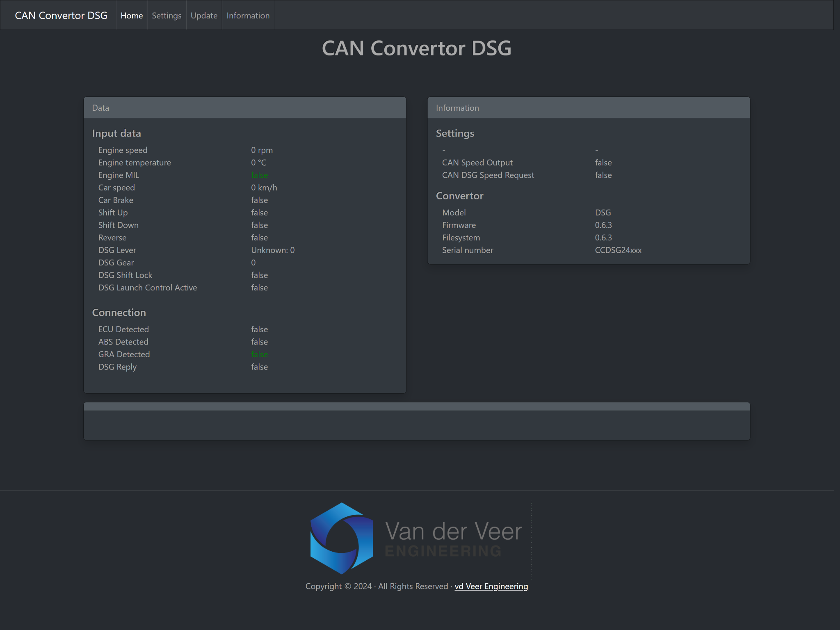Click the Unknown: 0 DSG Lever value

click(273, 250)
